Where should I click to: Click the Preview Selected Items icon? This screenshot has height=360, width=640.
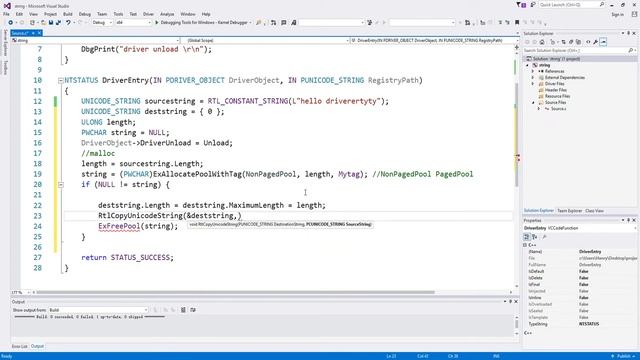[603, 42]
